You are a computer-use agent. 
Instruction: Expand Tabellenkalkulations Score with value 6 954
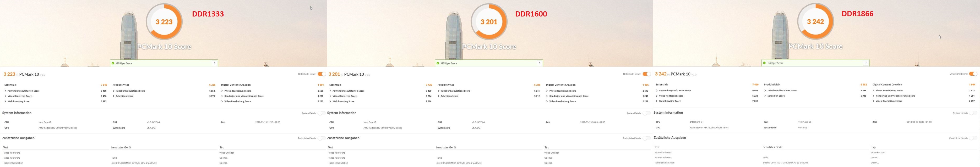(114, 91)
